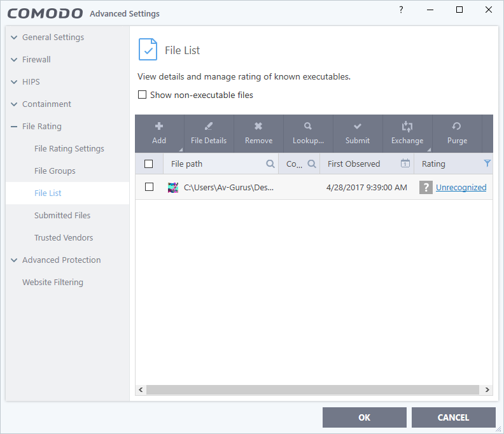Tick the select-all header checkbox
Screen dimensions: 504x434
[148, 164]
